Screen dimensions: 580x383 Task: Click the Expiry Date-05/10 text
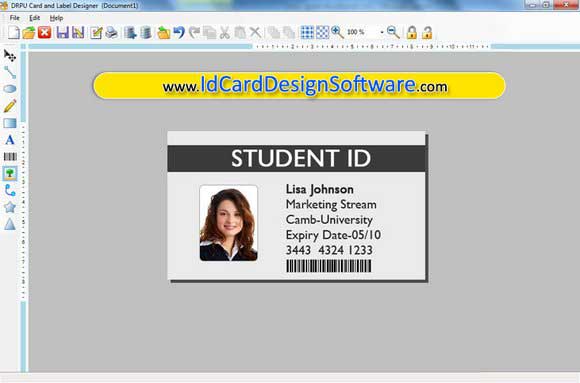point(333,235)
